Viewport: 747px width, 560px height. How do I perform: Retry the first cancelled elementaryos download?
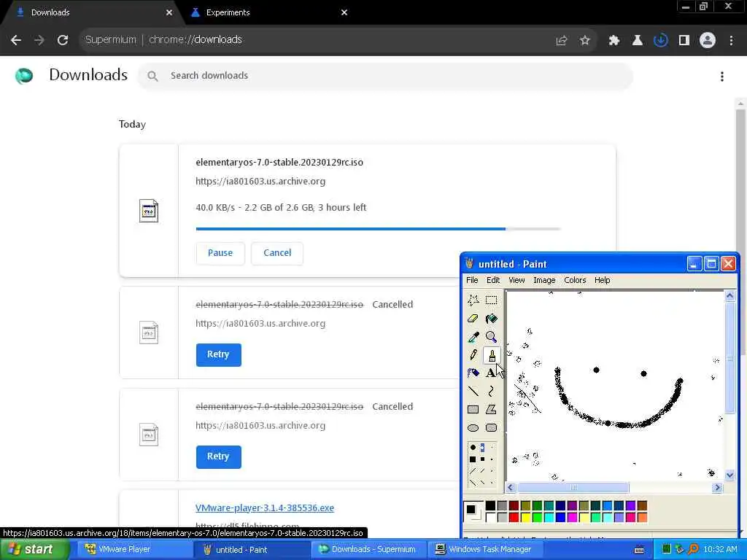pyautogui.click(x=218, y=355)
